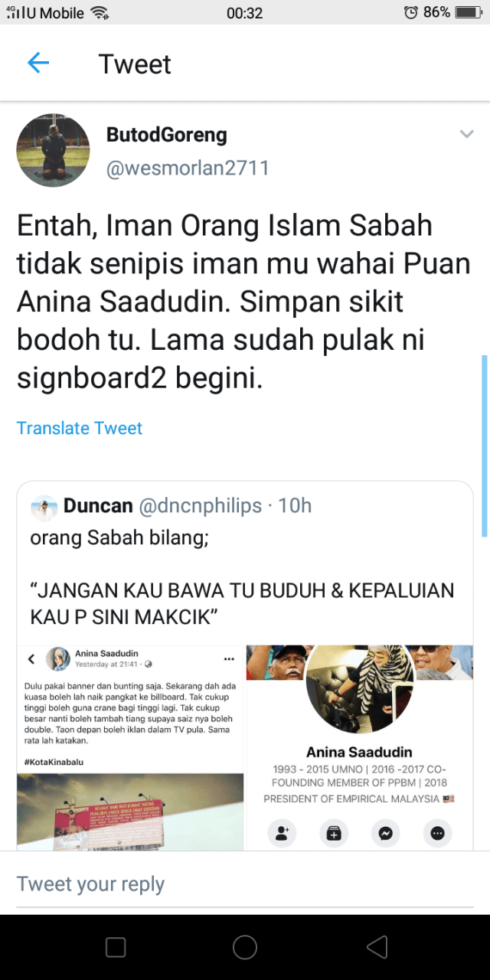This screenshot has width=490, height=980.
Task: Tap the back arrow beside Tweet
Action: pyautogui.click(x=38, y=64)
